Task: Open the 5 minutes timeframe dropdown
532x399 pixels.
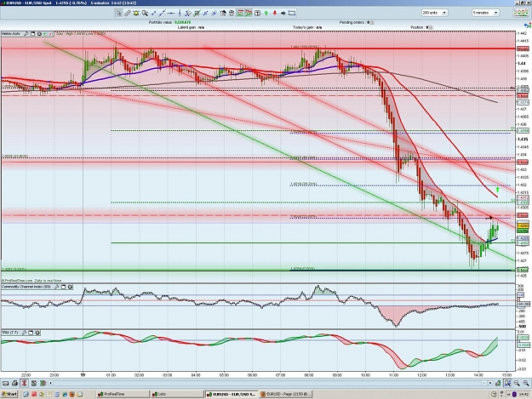Action: coord(485,13)
